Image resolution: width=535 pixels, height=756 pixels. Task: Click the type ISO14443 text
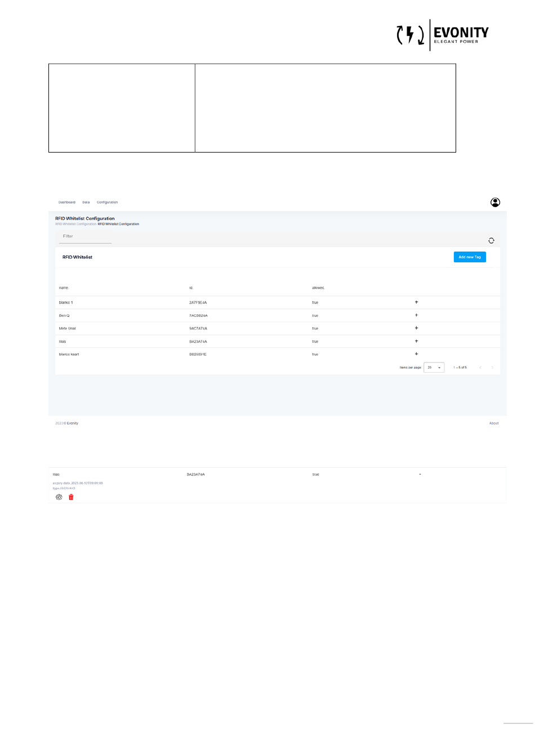pyautogui.click(x=64, y=488)
